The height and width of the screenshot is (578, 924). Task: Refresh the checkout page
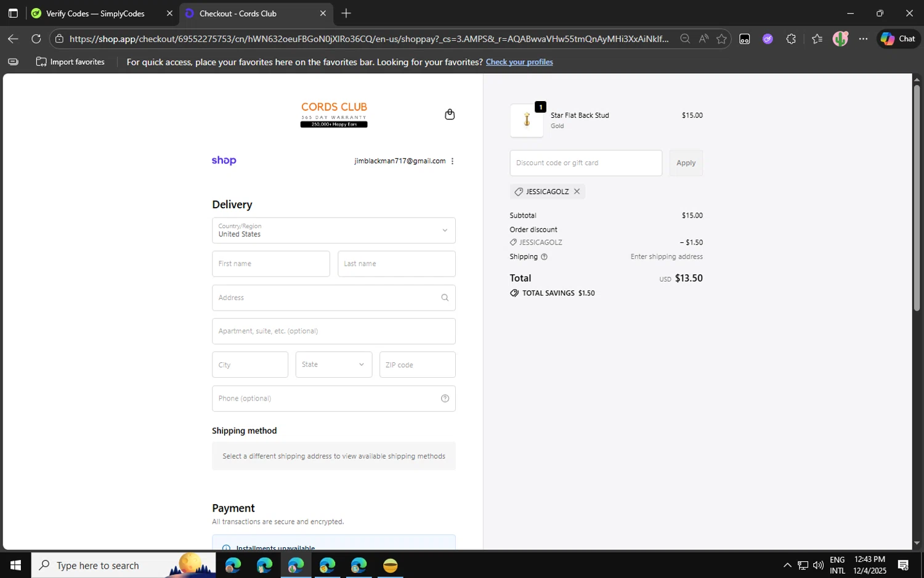36,39
